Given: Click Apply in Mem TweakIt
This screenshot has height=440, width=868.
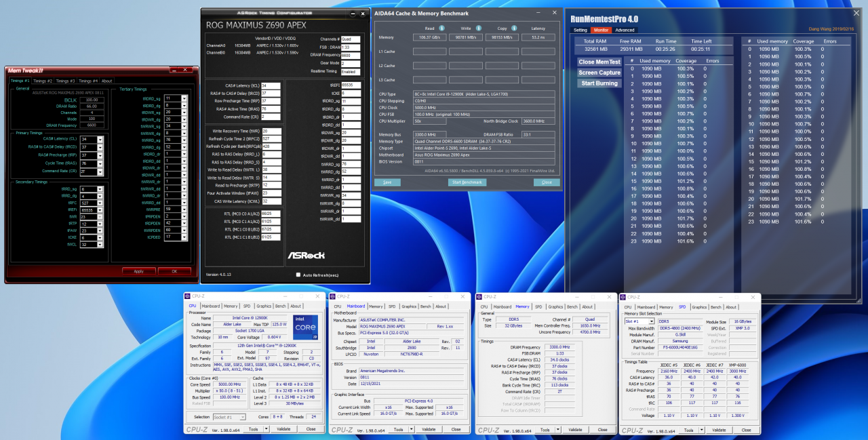Looking at the screenshot, I should (138, 271).
